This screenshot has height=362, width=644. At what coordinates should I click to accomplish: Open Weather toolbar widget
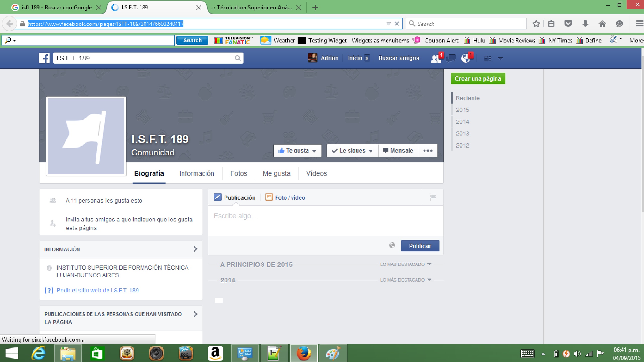(x=277, y=40)
